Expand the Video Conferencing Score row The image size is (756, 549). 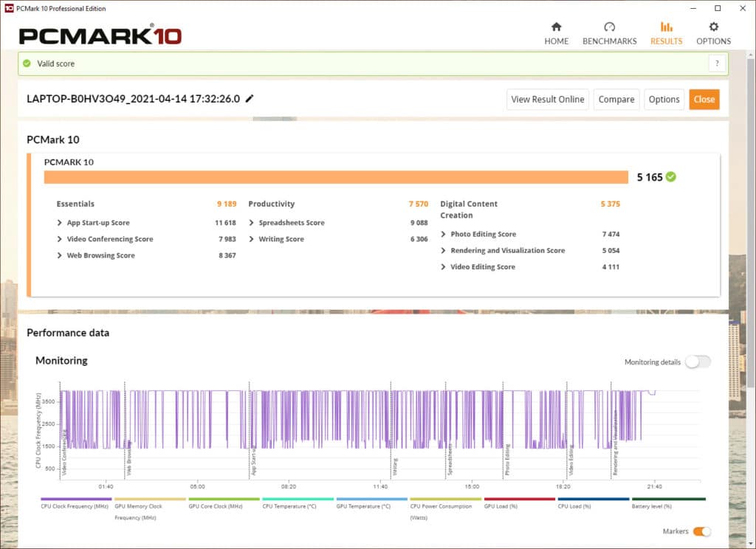click(59, 239)
